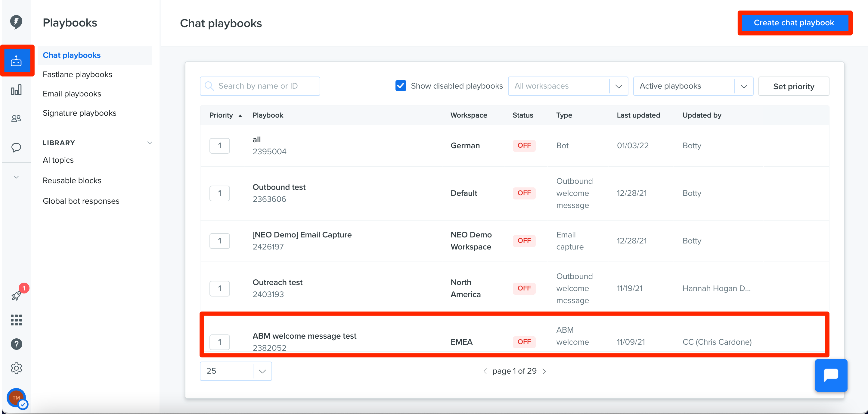
Task: Open the Help question mark icon
Action: pos(16,344)
